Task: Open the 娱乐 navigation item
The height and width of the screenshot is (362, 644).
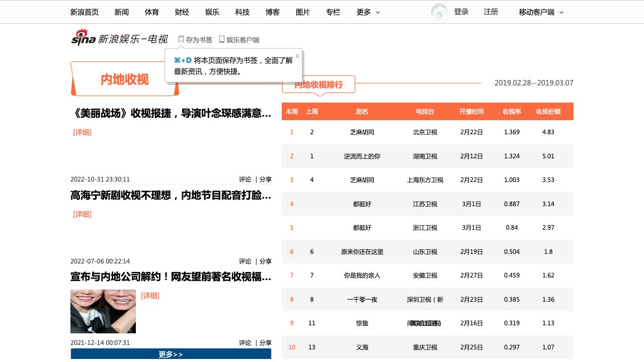Action: (212, 12)
